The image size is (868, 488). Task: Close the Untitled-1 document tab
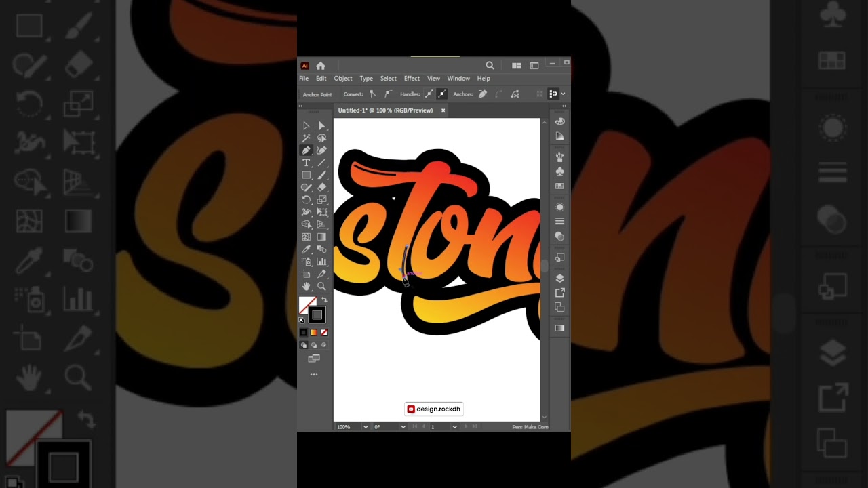click(x=443, y=110)
